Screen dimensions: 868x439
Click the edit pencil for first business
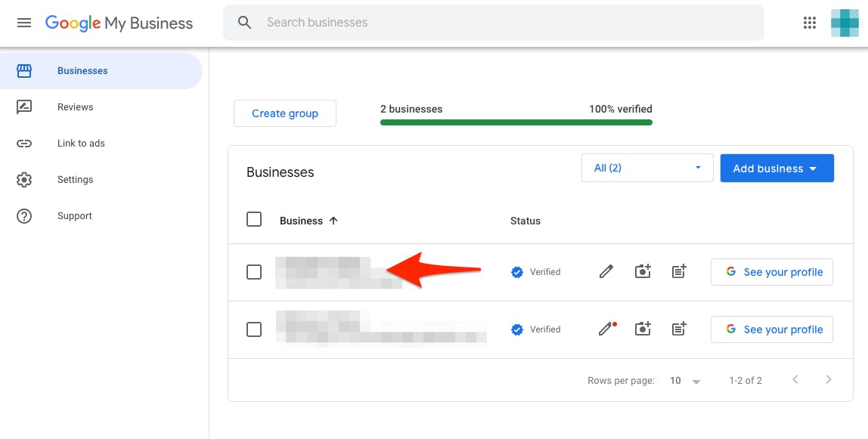[606, 272]
